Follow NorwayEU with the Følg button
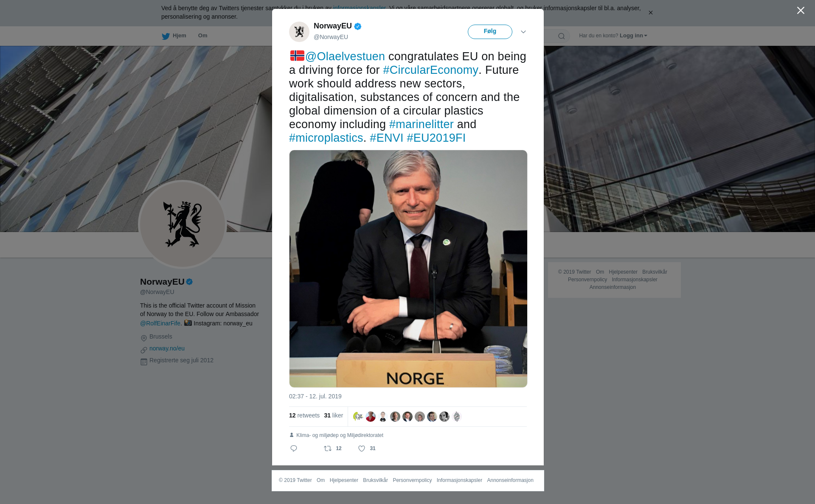Screen dimensions: 815x504 tap(490, 32)
